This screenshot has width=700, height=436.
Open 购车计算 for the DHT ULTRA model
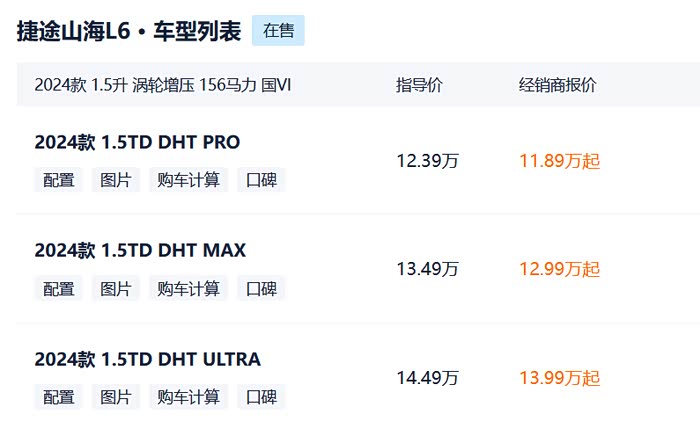tap(188, 397)
